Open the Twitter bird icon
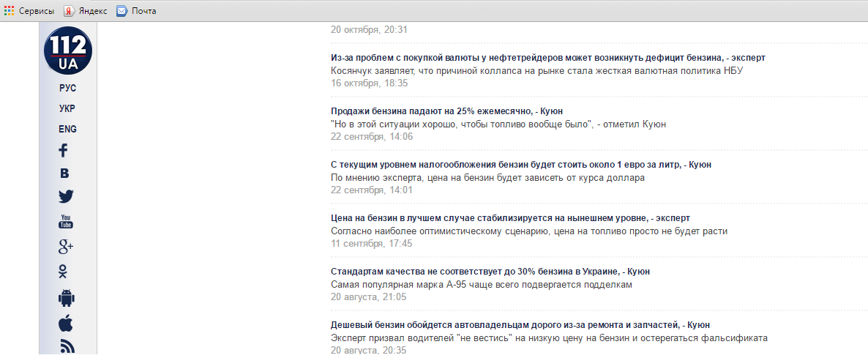The image size is (868, 358). (66, 196)
